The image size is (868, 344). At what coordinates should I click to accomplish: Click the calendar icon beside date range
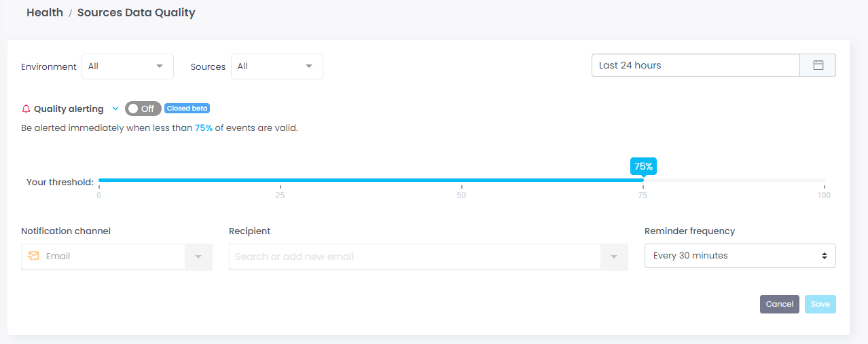[818, 65]
